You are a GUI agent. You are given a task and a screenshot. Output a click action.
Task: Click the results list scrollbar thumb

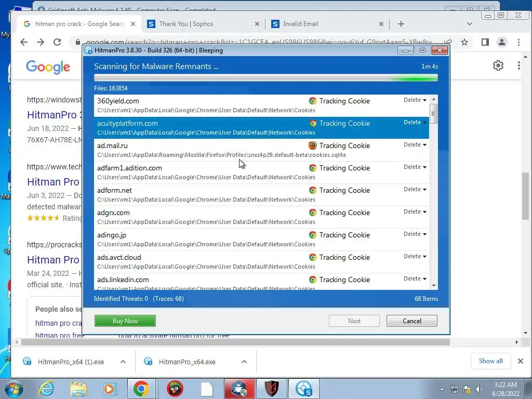coord(433,114)
